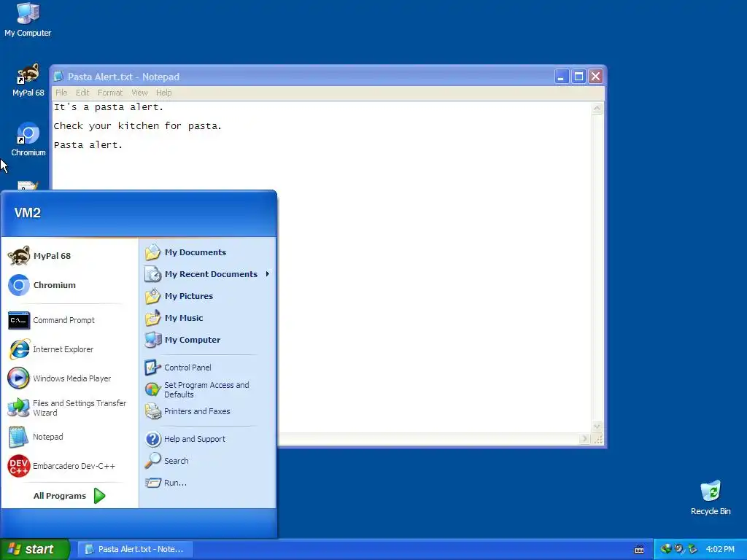Screen dimensions: 747x560
Task: Click the safely remove hardware tray icon
Action: click(x=693, y=549)
